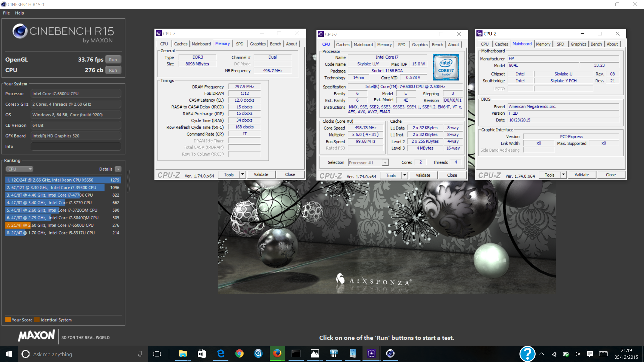Open the Windows Start menu

click(x=9, y=354)
